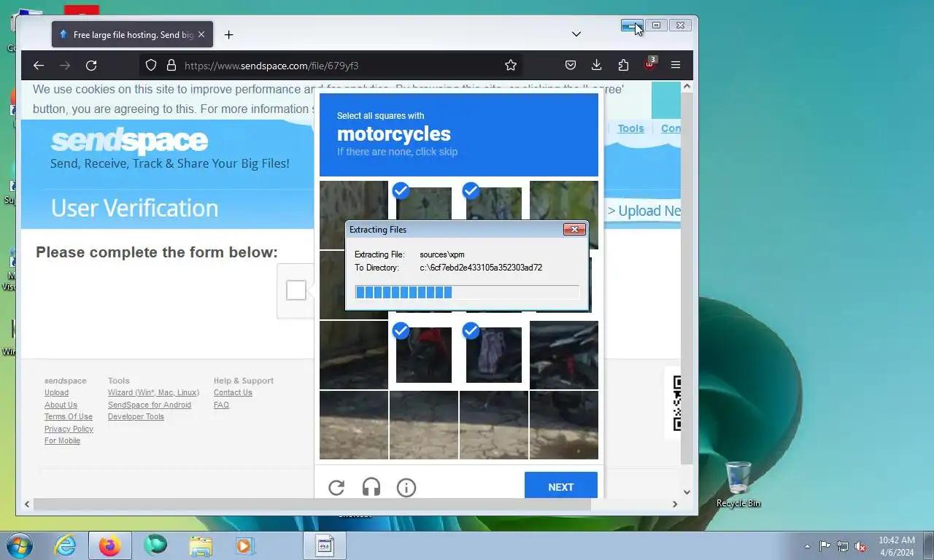This screenshot has height=560, width=934.
Task: Open the tracking protection shield icon
Action: coord(151,66)
